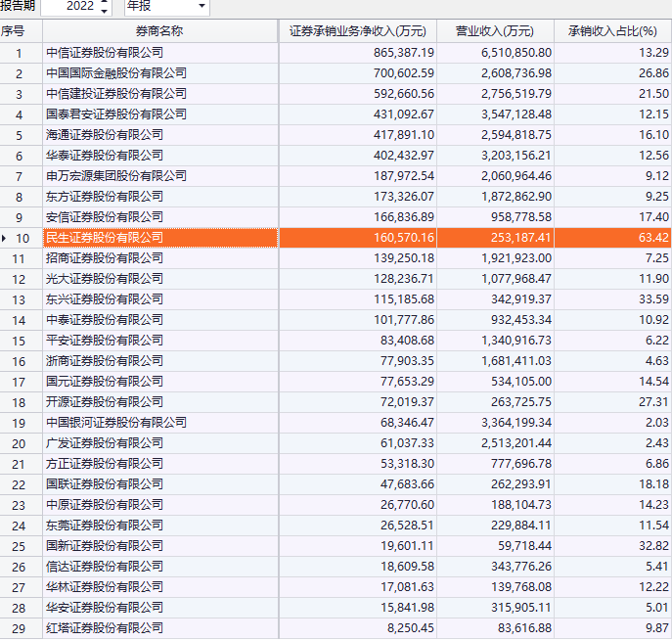Click underwriting income value 8,250.45
The width and height of the screenshot is (672, 641).
point(411,628)
